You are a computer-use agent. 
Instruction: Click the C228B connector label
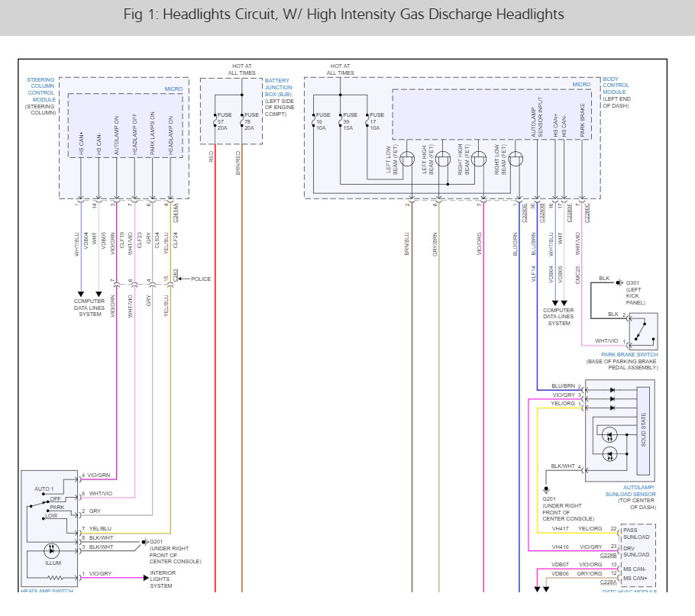tap(609, 556)
